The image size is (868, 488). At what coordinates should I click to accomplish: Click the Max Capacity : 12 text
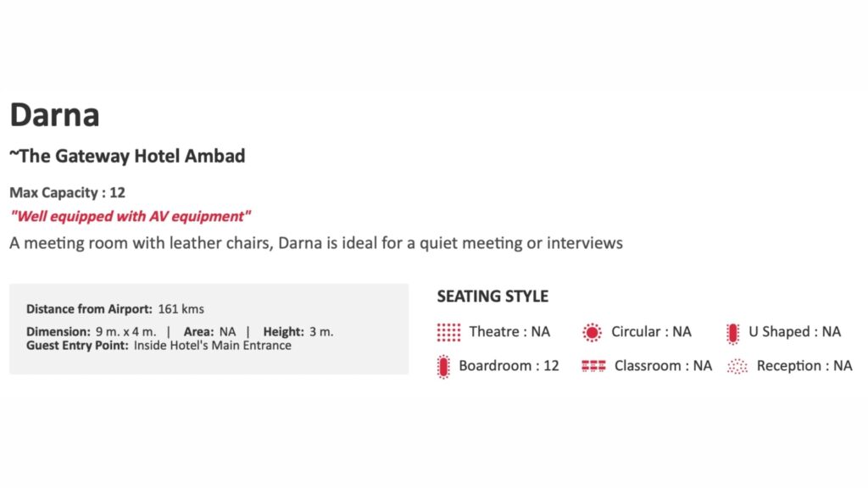coord(67,192)
